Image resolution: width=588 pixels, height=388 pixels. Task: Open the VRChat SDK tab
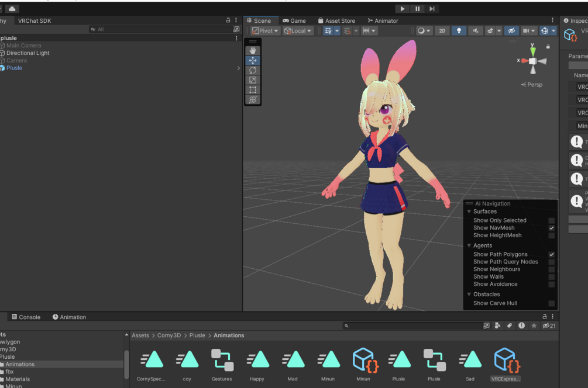click(35, 20)
